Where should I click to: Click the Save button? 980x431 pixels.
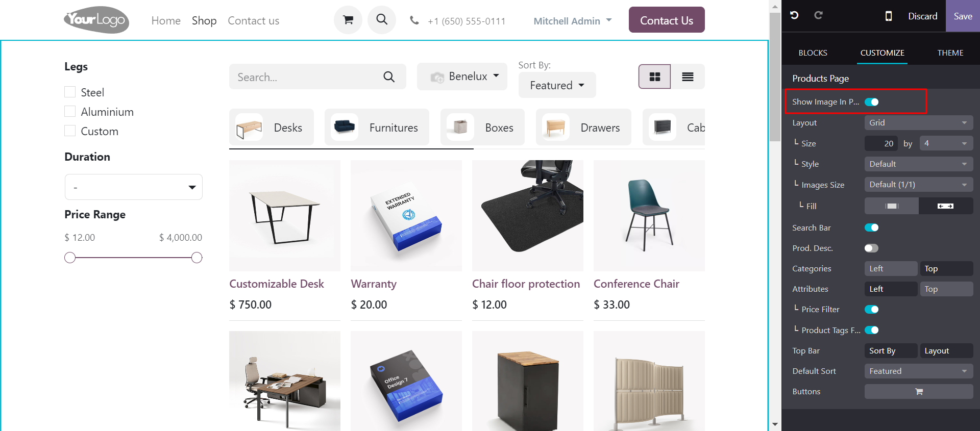(963, 16)
